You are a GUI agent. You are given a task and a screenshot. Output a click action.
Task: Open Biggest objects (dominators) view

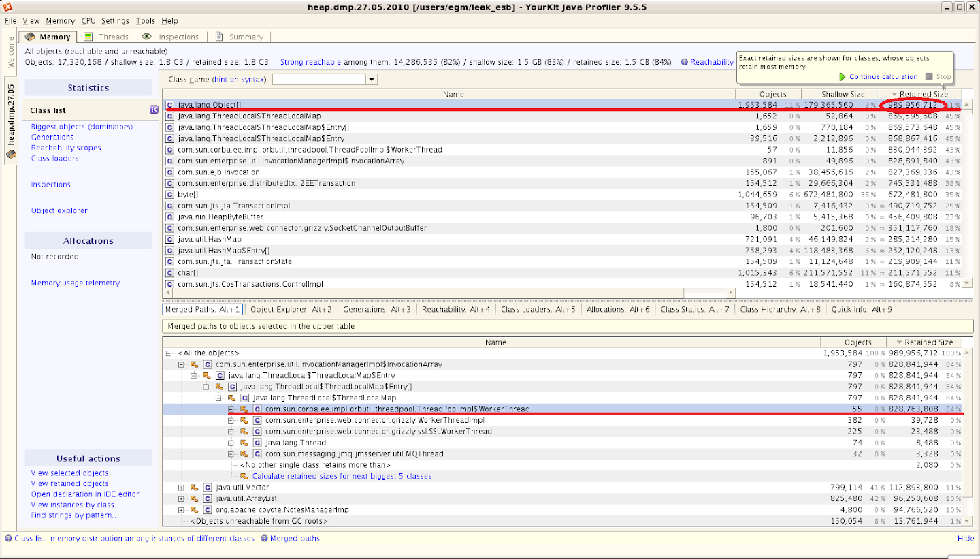(82, 127)
